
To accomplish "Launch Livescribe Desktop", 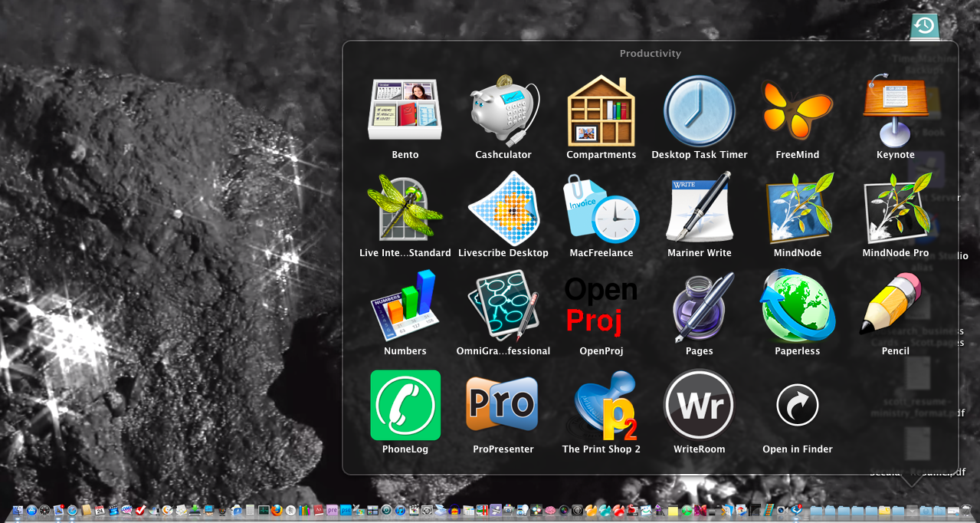I will (x=503, y=208).
